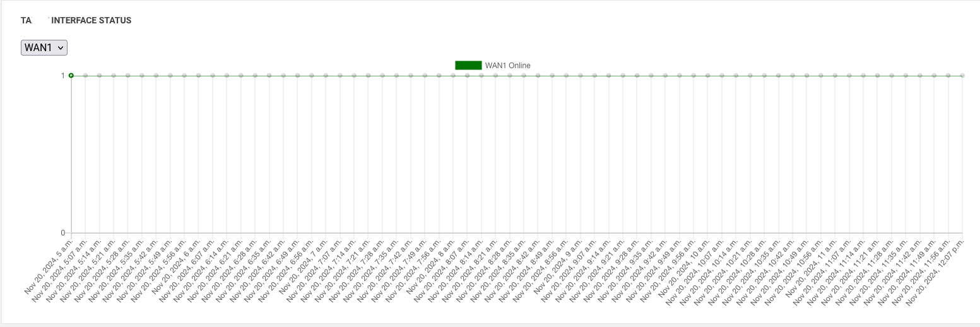980x327 pixels.
Task: Click the 7:35 a.m. status point
Action: pos(396,76)
